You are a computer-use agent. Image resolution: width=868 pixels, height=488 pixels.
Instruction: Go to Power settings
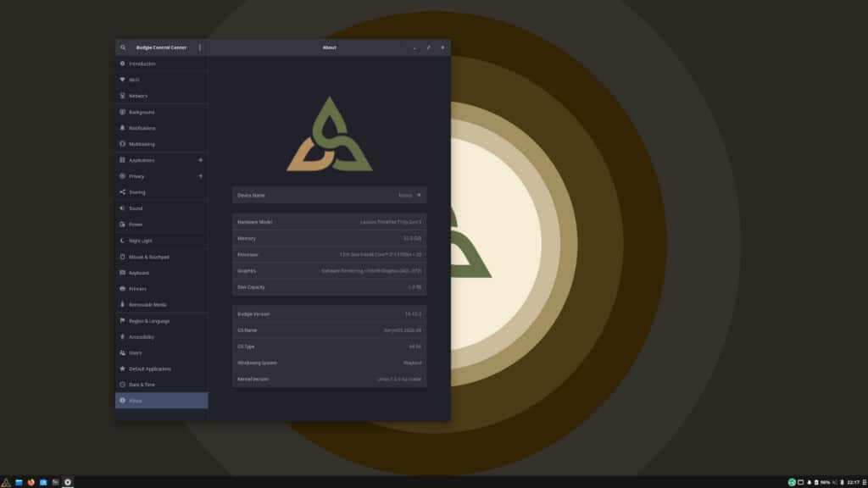[x=162, y=224]
